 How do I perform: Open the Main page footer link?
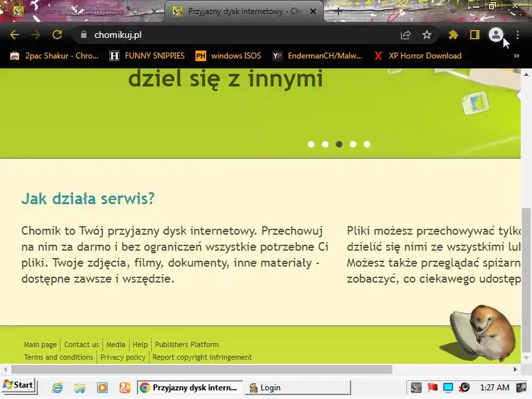coord(40,344)
